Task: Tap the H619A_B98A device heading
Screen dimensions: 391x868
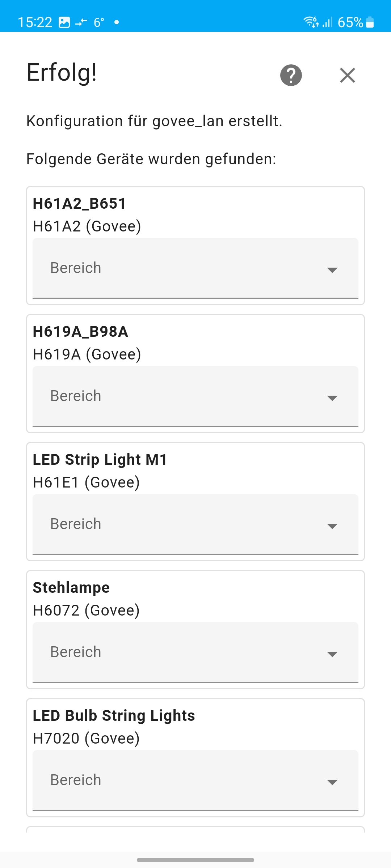Action: pos(80,332)
